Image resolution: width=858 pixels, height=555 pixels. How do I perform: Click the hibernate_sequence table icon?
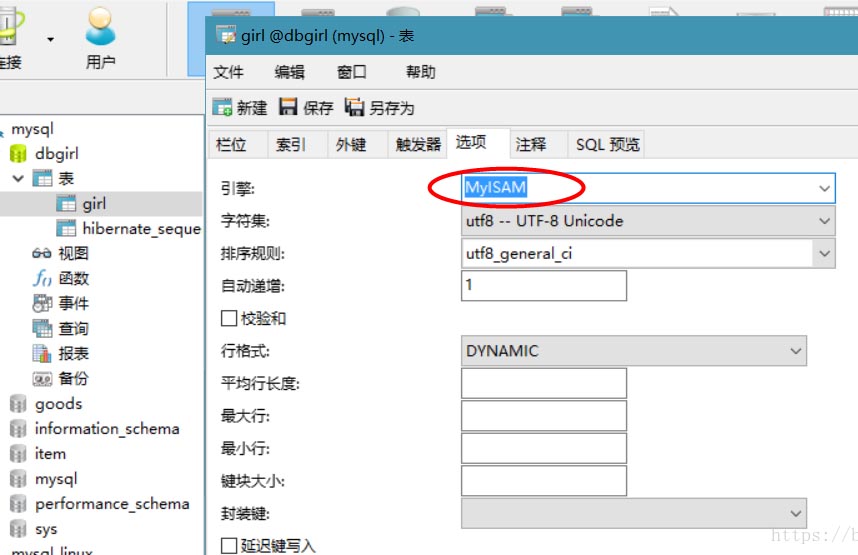(x=66, y=228)
